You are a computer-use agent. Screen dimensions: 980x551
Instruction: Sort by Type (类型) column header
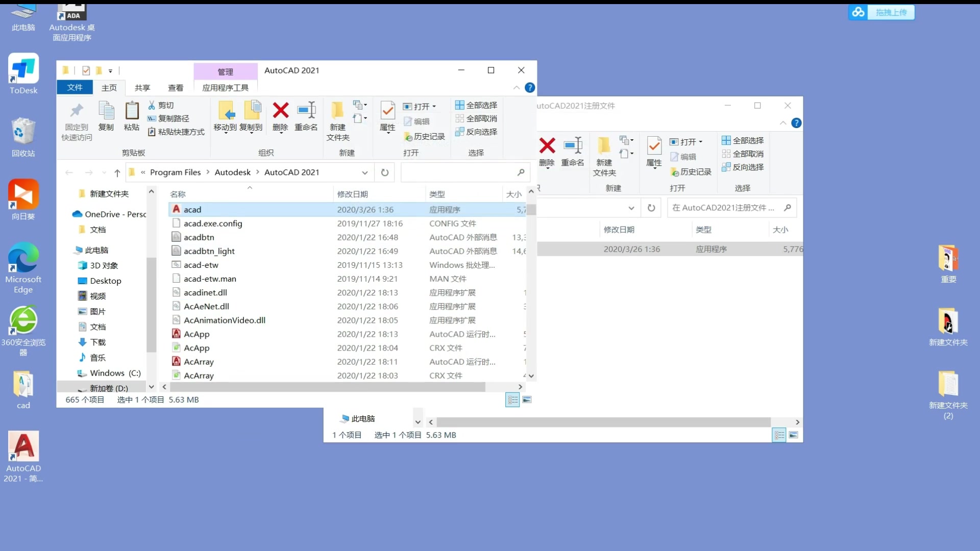click(x=463, y=194)
